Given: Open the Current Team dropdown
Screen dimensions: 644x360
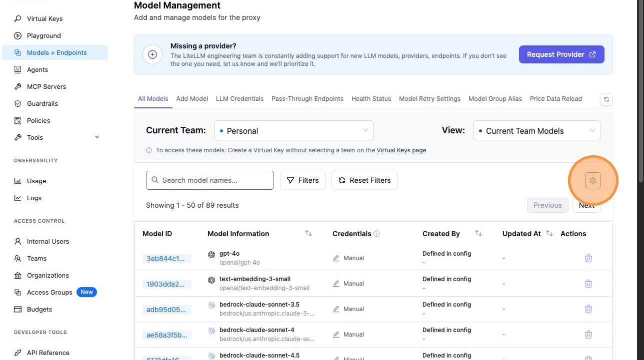Looking at the screenshot, I should pyautogui.click(x=294, y=131).
